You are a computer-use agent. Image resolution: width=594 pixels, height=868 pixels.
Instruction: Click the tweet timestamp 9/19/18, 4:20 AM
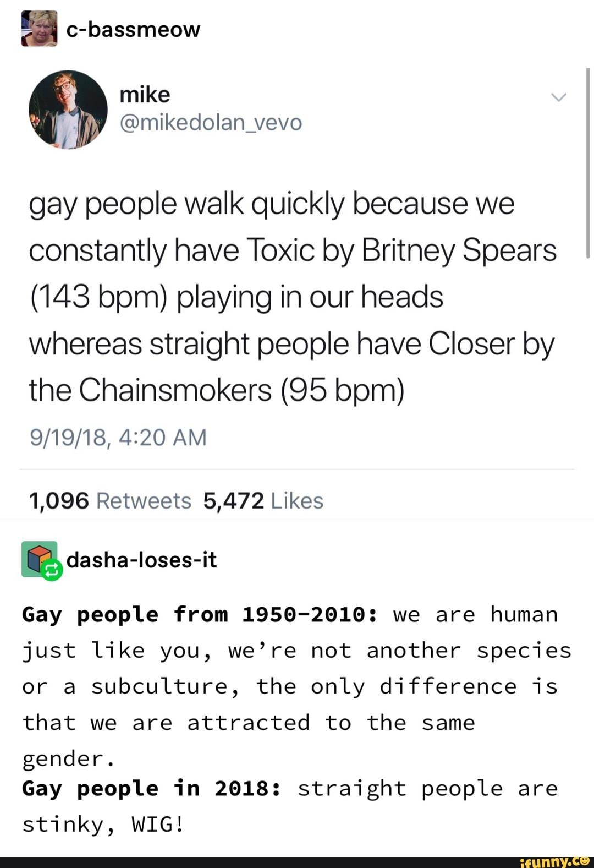tap(118, 438)
